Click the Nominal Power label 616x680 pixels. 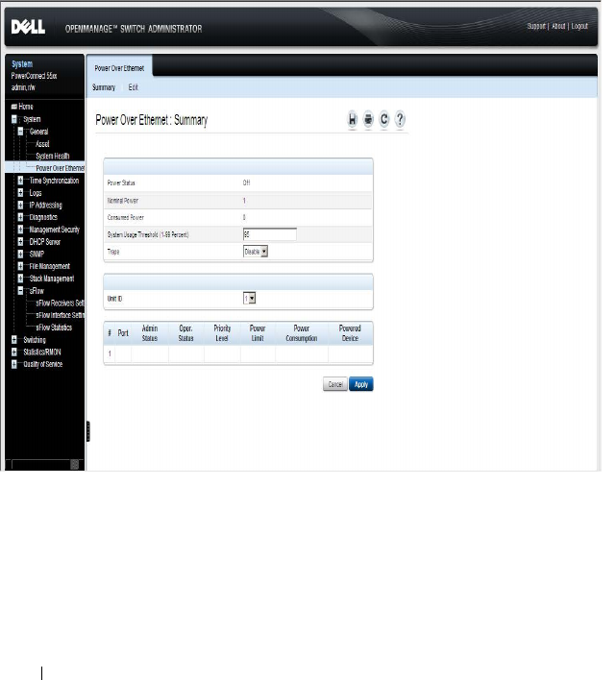pos(123,201)
